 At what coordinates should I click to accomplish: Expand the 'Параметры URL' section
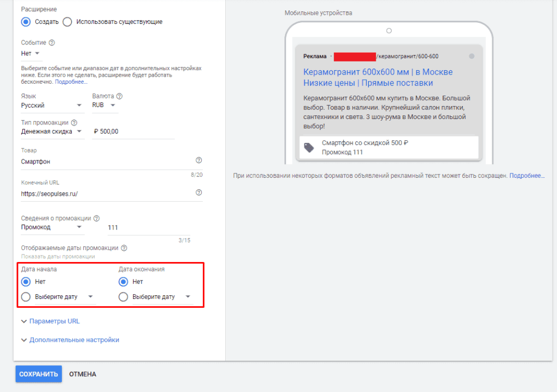click(51, 321)
